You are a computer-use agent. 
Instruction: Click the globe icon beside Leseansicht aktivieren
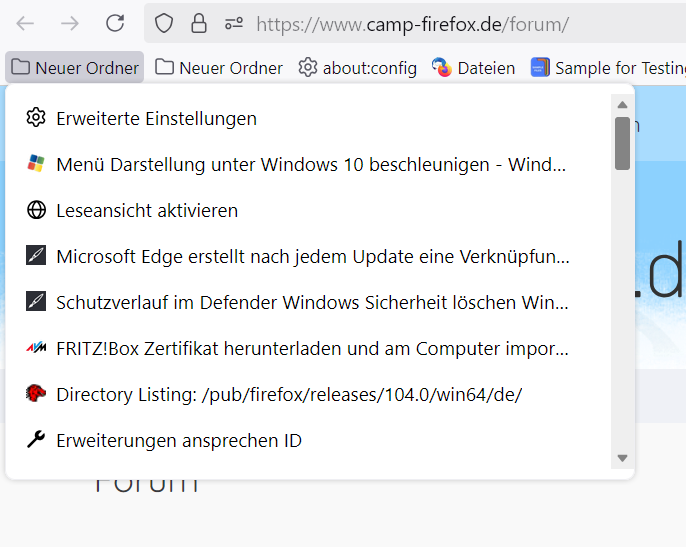click(36, 210)
